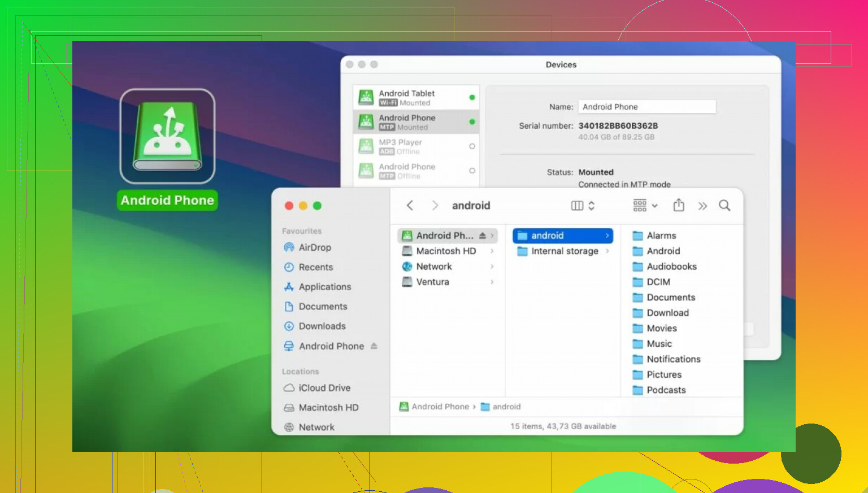The width and height of the screenshot is (868, 493).
Task: Open the Documents folder in third column
Action: pyautogui.click(x=664, y=297)
